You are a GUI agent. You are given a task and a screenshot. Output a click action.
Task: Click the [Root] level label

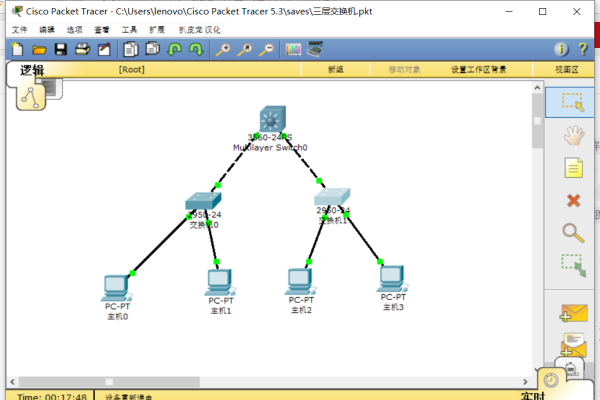coord(131,70)
